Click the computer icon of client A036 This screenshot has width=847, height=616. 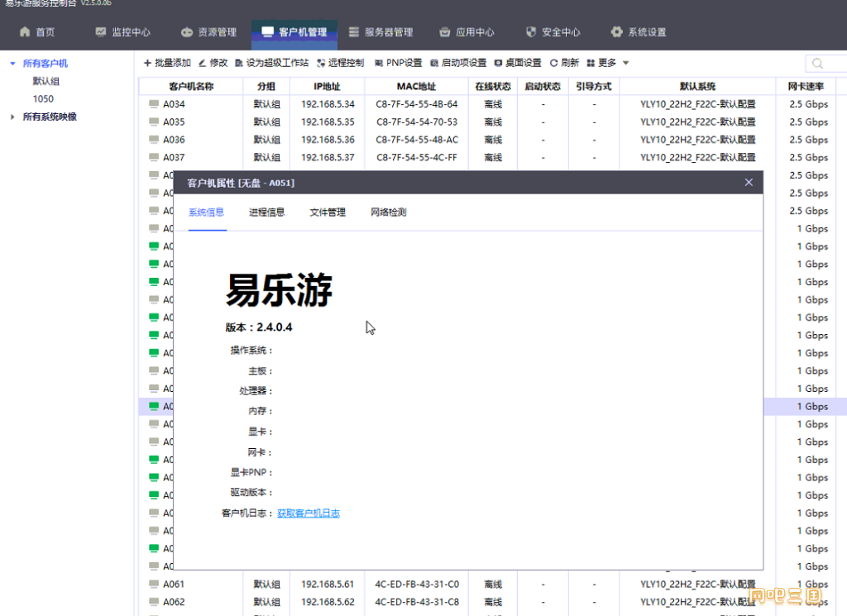tap(154, 139)
